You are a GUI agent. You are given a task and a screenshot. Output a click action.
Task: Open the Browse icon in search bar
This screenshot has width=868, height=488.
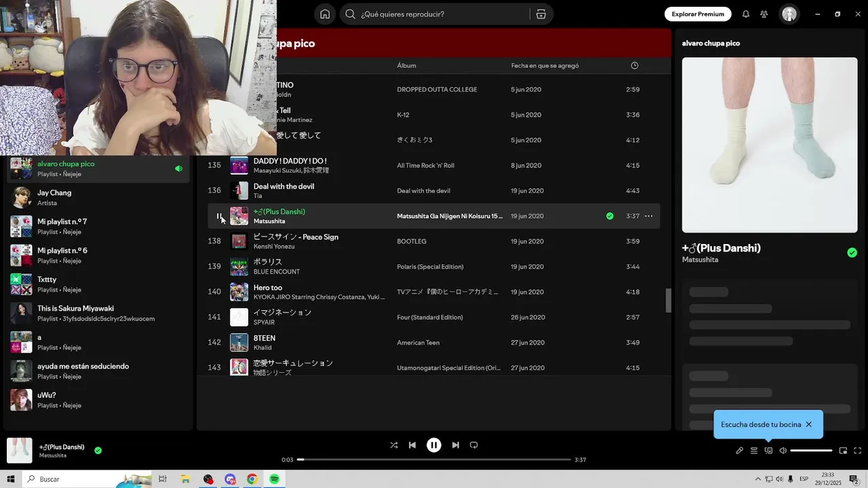[x=540, y=14]
